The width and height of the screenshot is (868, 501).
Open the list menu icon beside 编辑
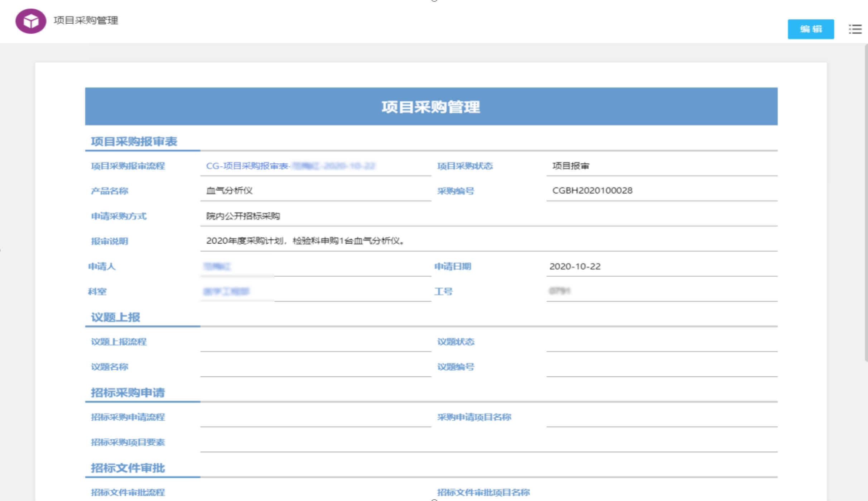855,29
